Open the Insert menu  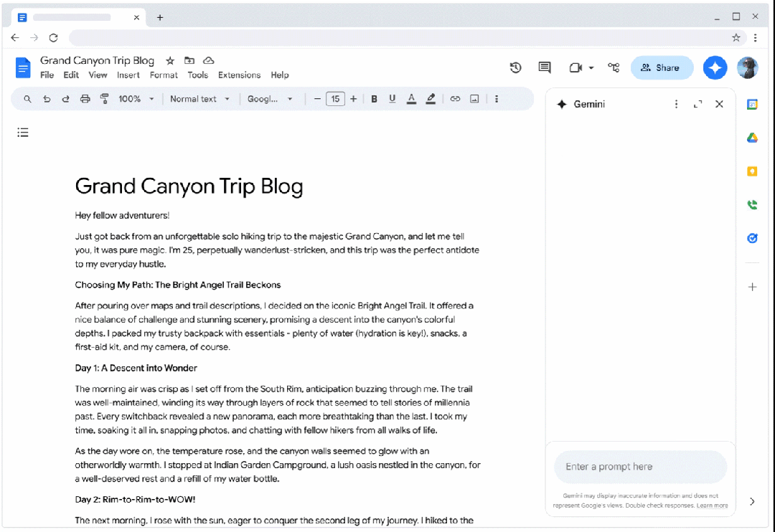[128, 75]
